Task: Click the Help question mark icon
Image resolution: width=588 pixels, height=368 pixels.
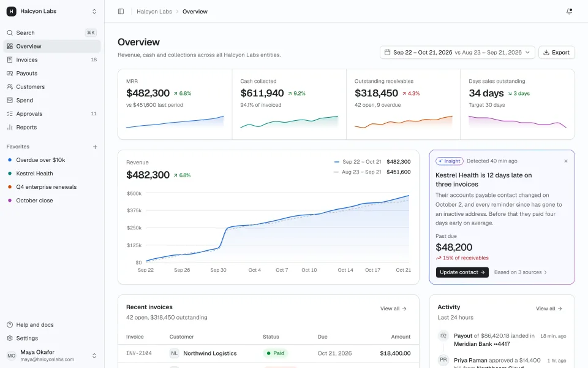Action: click(10, 325)
